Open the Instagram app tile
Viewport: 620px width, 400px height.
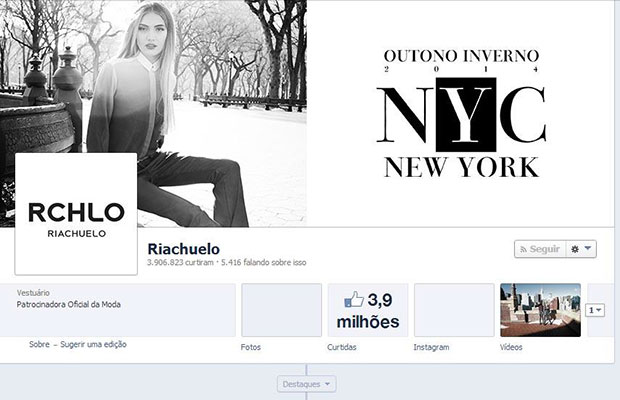pyautogui.click(x=454, y=310)
